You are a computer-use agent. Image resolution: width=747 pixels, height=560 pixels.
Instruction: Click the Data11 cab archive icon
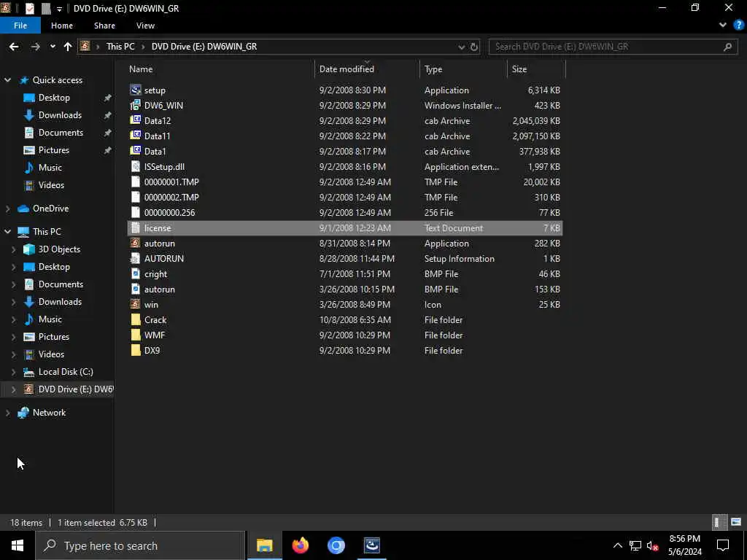136,136
